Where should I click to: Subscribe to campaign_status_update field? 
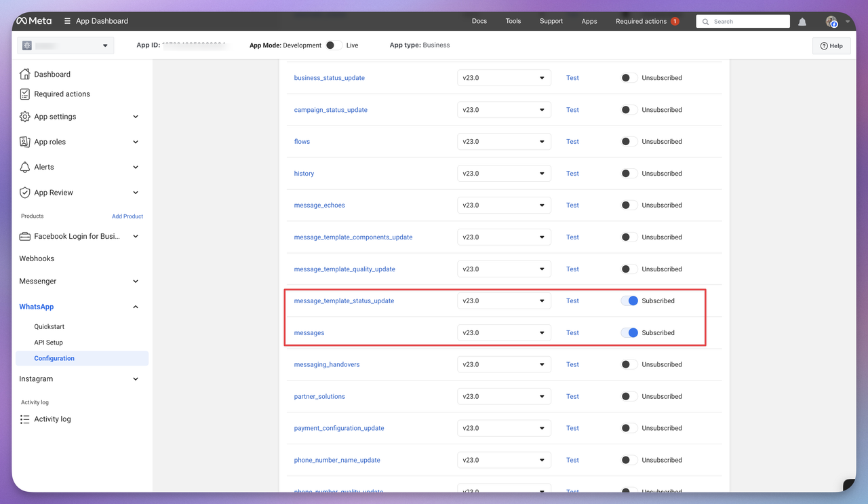[x=629, y=110]
